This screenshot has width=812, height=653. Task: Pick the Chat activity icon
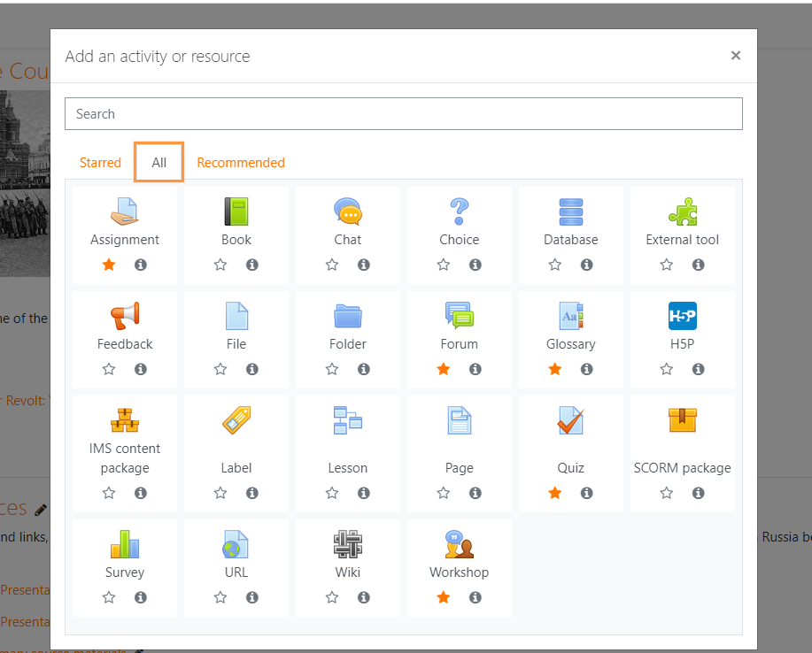[347, 211]
